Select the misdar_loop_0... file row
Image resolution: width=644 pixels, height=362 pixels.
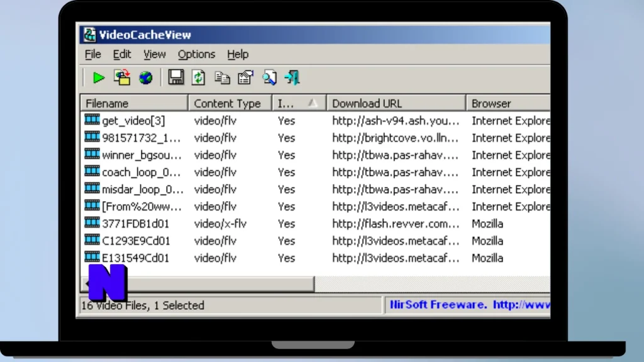(x=316, y=190)
